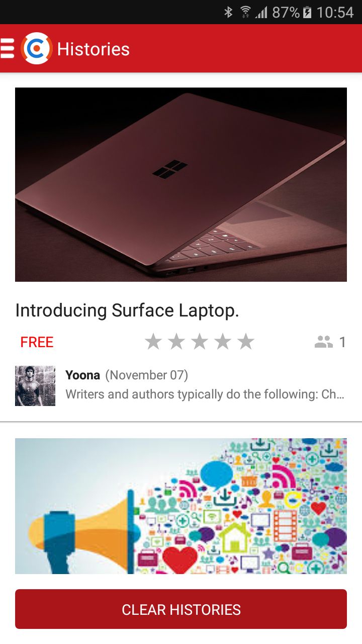
Task: Tap the Wi-Fi signal status icon
Action: coord(245,12)
